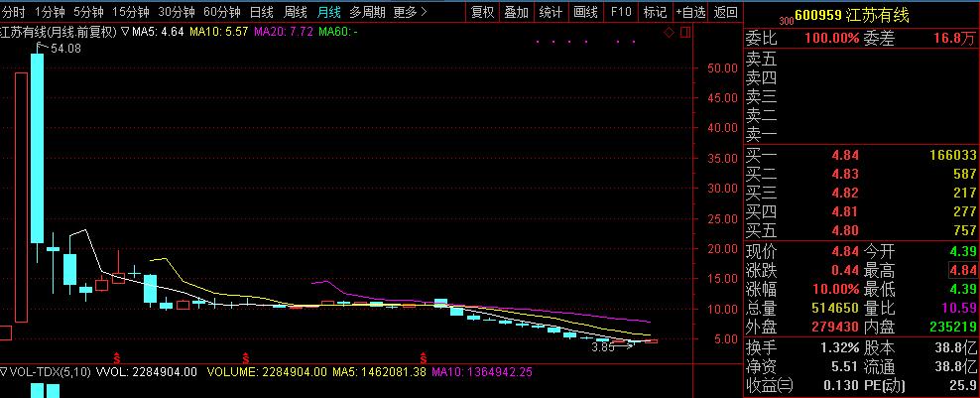Toggle 复权 price adjustment
Image resolution: width=980 pixels, height=398 pixels.
point(482,12)
